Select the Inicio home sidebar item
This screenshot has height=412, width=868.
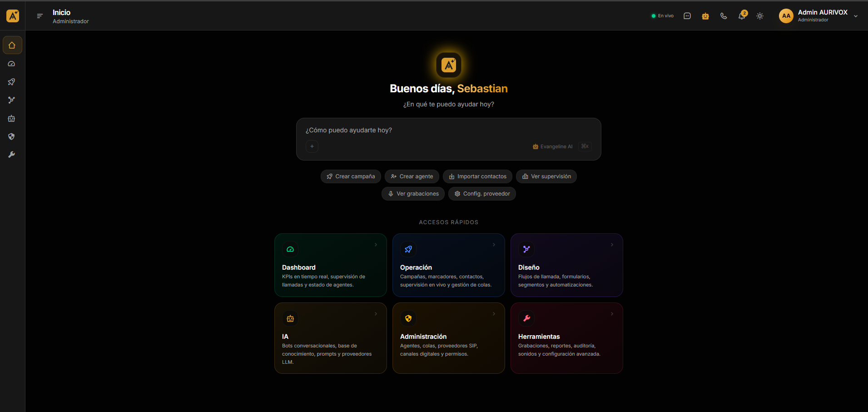coord(12,45)
